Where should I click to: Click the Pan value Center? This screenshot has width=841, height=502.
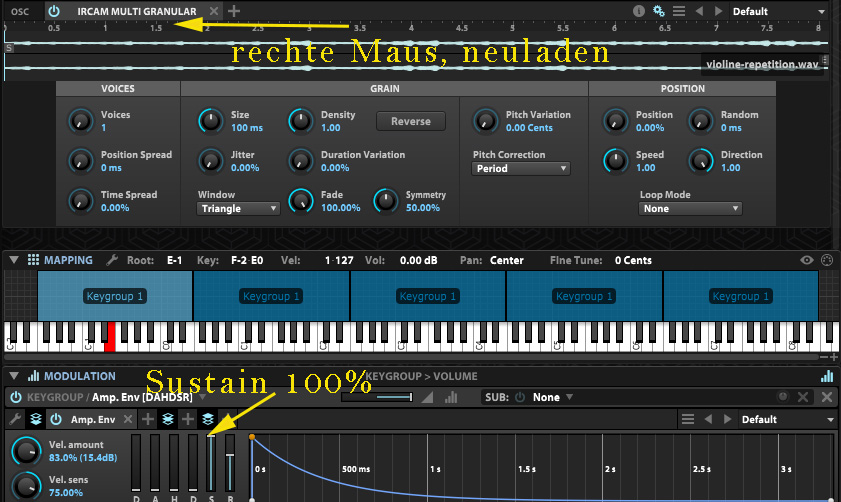506,261
